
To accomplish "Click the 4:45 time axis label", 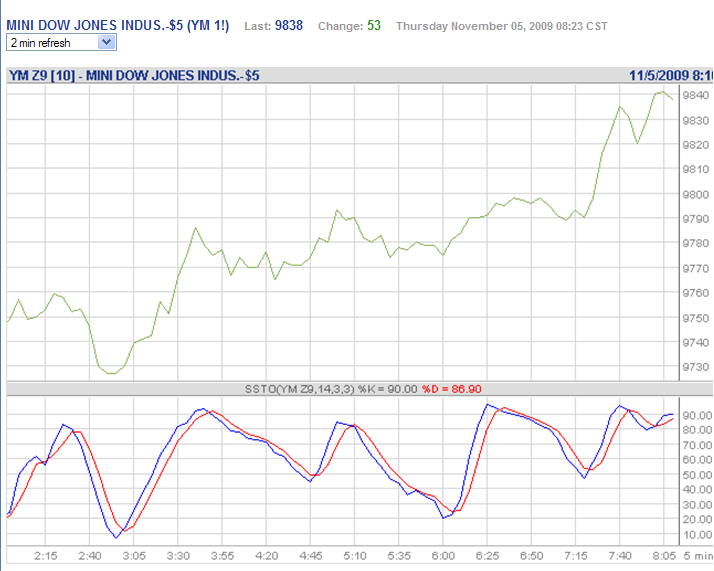I will (311, 556).
